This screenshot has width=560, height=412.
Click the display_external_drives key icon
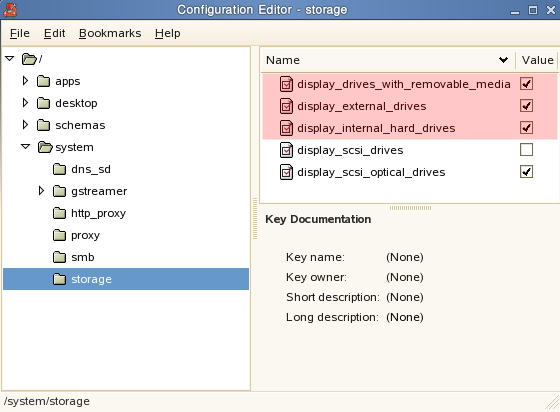[x=286, y=106]
